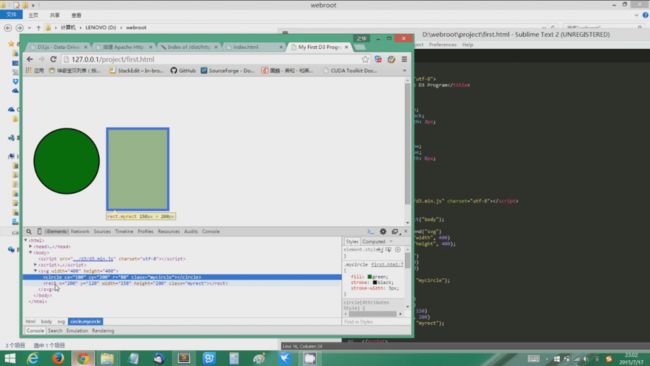Viewport: 650px width, 366px height.
Task: Collapse the svg element node
Action: tap(35, 271)
